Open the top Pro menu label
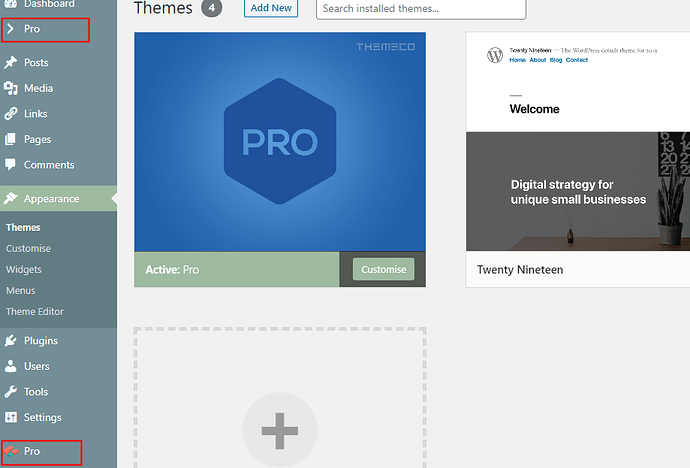This screenshot has width=690, height=468. click(x=32, y=29)
